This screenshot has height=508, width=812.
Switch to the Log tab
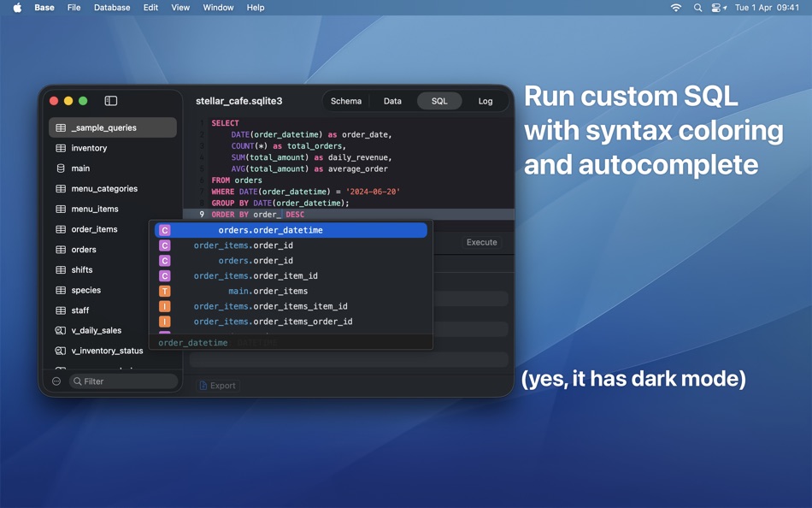tap(485, 100)
